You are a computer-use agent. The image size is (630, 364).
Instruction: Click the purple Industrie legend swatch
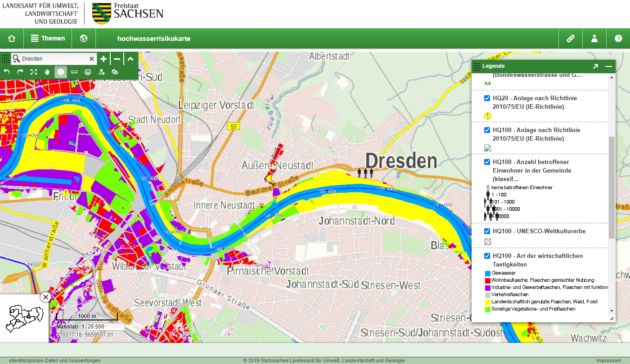click(487, 288)
